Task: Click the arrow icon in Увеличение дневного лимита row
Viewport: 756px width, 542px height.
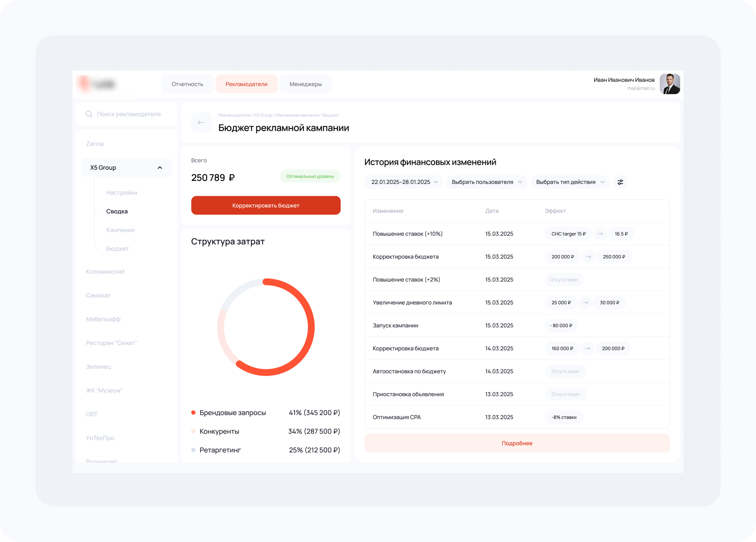Action: (586, 303)
